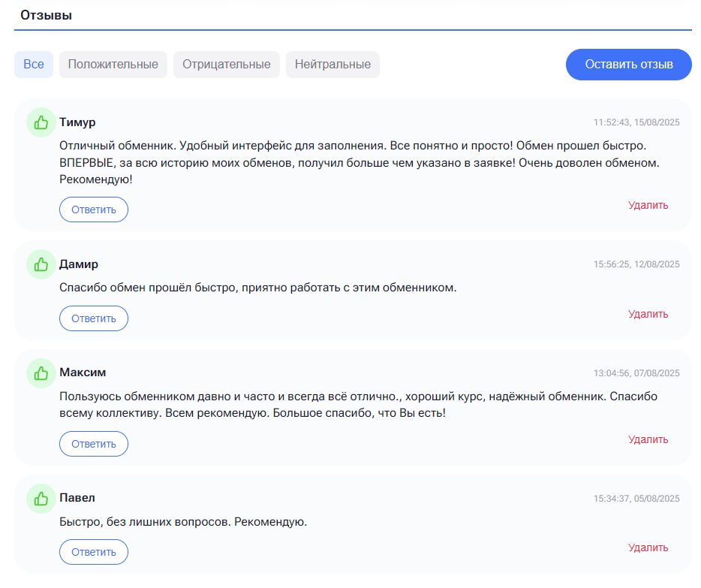
Task: Click review text starting 'Пользуюсь обменником давно'
Action: coord(358,405)
